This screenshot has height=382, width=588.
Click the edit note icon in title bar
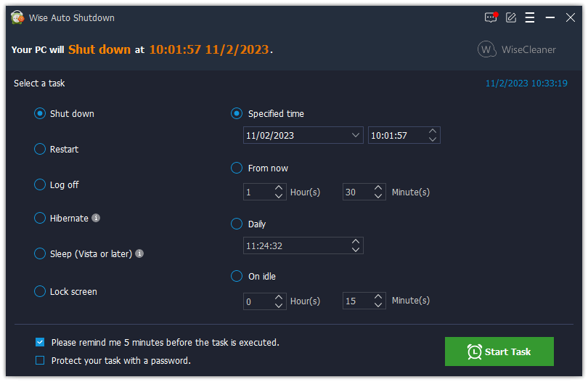[511, 17]
